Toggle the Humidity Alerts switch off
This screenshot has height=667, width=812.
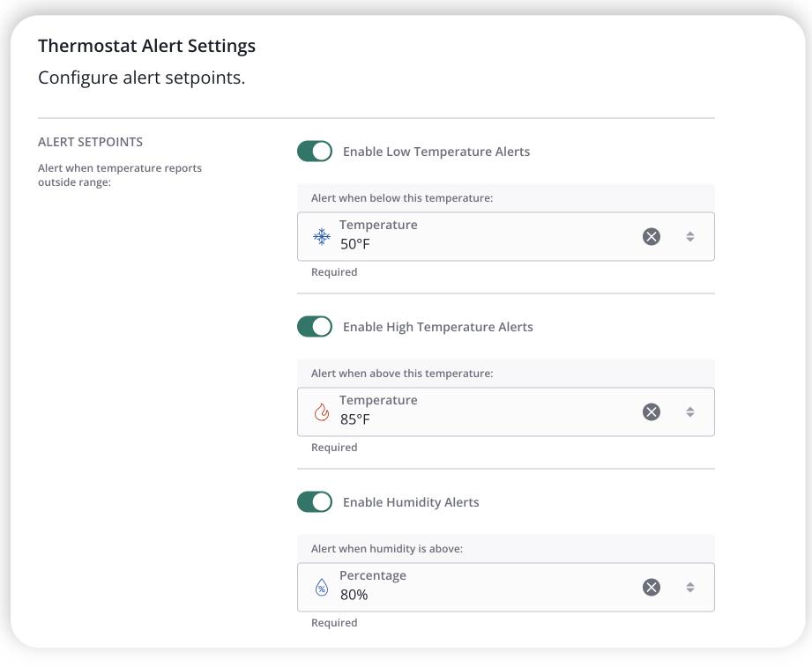[315, 502]
